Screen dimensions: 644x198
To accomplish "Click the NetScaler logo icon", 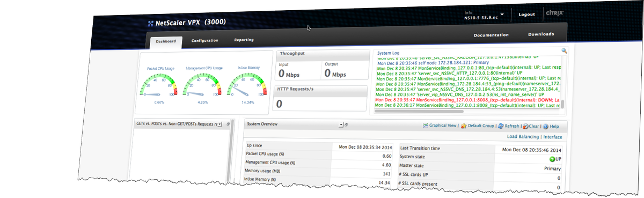I will (151, 23).
